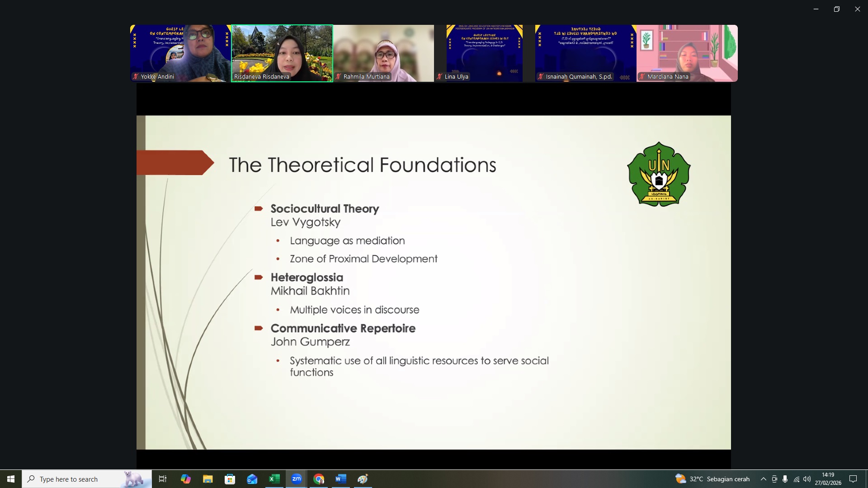Open Task View on the taskbar

(x=163, y=479)
